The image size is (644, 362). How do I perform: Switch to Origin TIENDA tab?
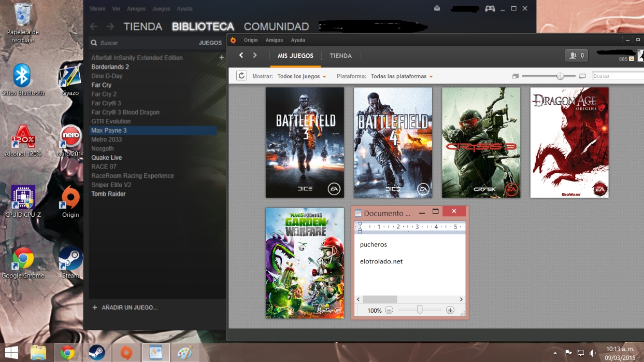pyautogui.click(x=340, y=55)
